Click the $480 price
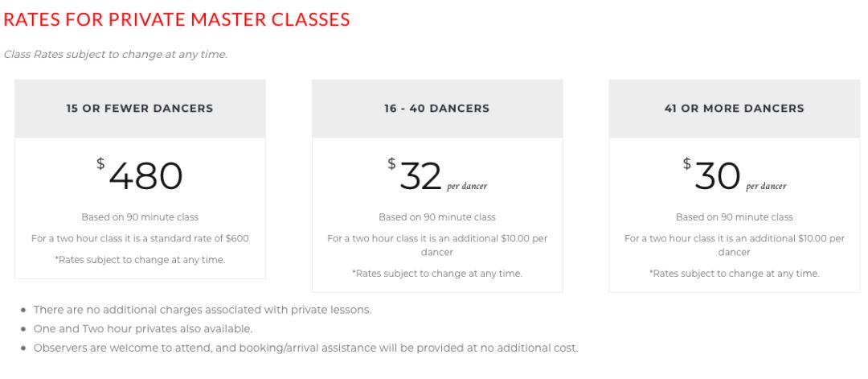The width and height of the screenshot is (868, 379). [145, 175]
